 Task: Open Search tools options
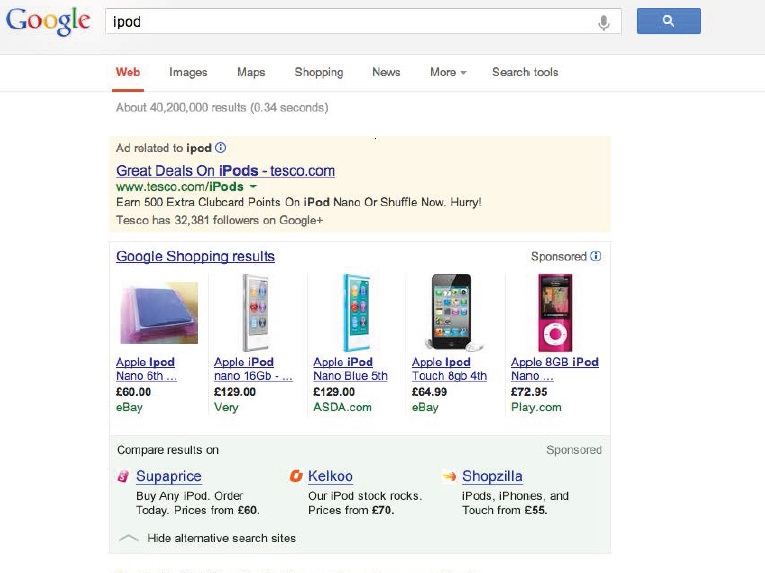pyautogui.click(x=525, y=72)
